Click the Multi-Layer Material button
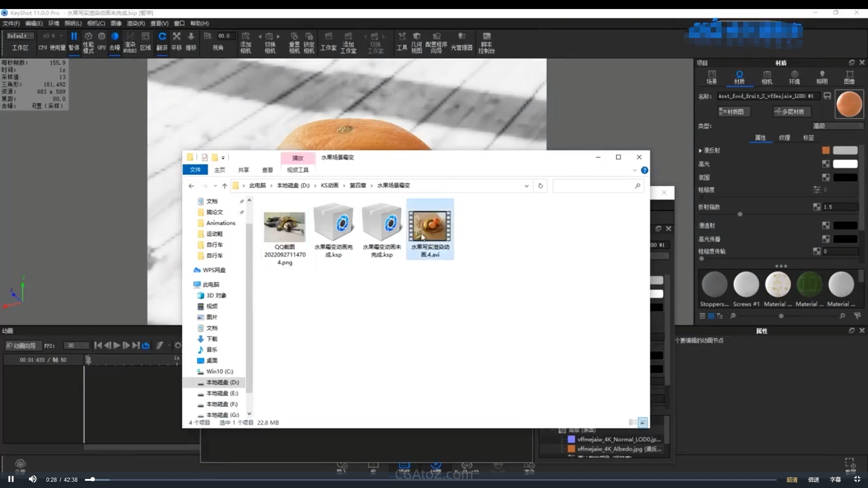The image size is (868, 488). (792, 112)
